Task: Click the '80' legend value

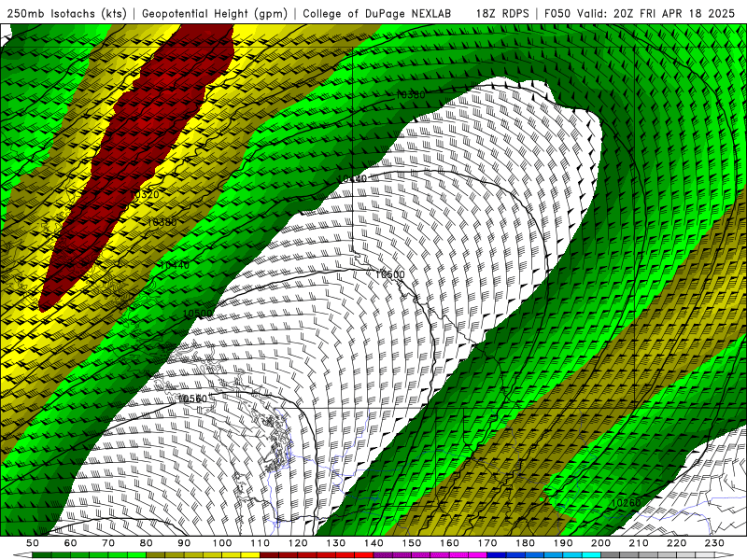Action: [x=147, y=543]
